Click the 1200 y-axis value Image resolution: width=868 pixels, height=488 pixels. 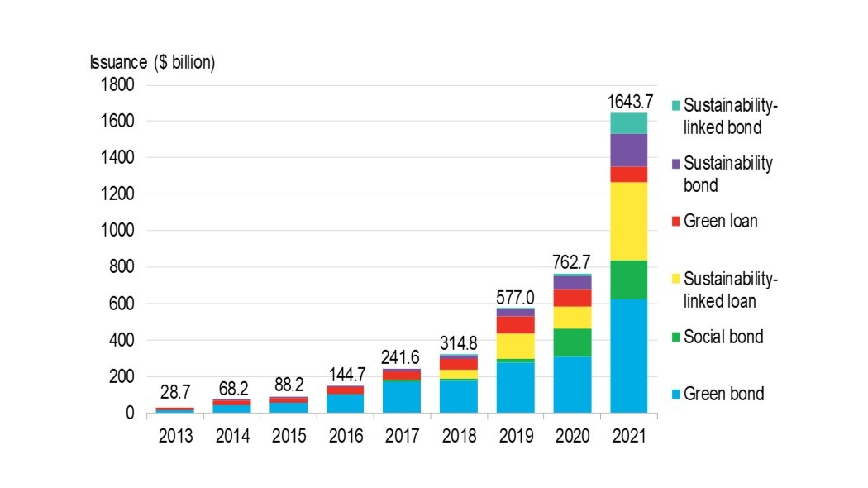coord(117,194)
